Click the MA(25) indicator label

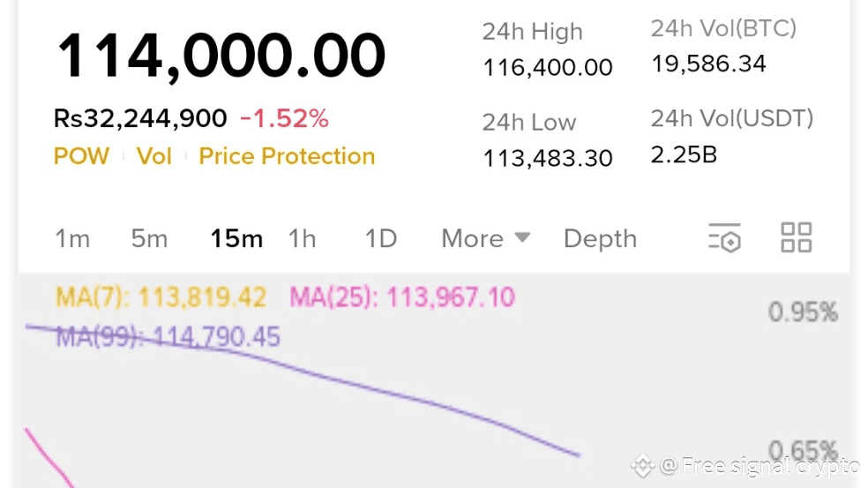402,297
